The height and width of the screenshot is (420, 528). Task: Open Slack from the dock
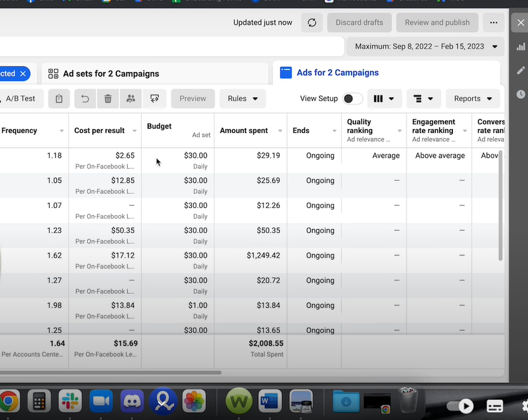70,401
